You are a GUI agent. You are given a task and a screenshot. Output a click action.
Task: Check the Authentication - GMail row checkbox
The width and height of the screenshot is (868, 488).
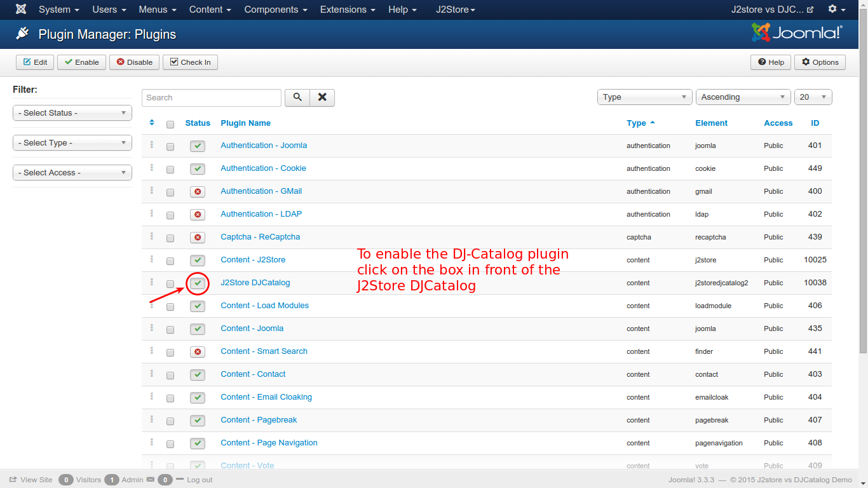point(170,193)
